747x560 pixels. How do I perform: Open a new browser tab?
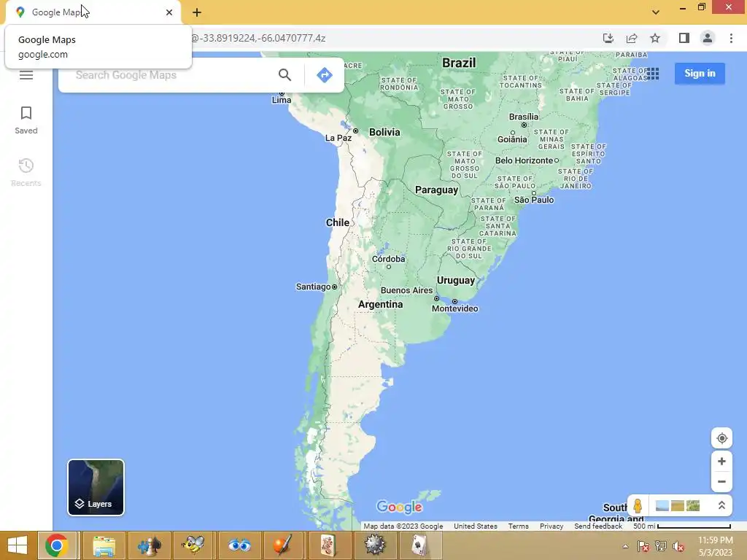(197, 12)
